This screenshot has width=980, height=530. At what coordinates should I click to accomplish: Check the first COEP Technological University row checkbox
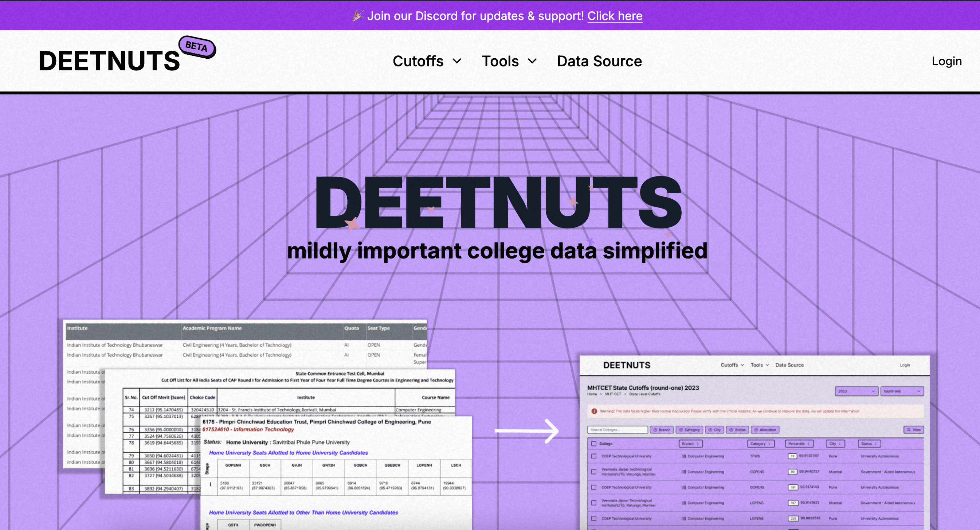tap(594, 456)
